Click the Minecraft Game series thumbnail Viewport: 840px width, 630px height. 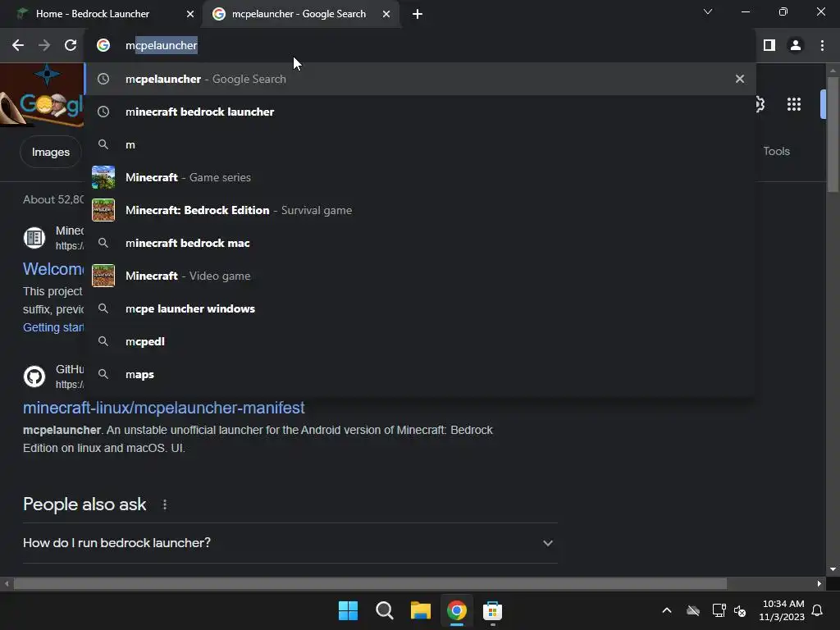pos(103,177)
